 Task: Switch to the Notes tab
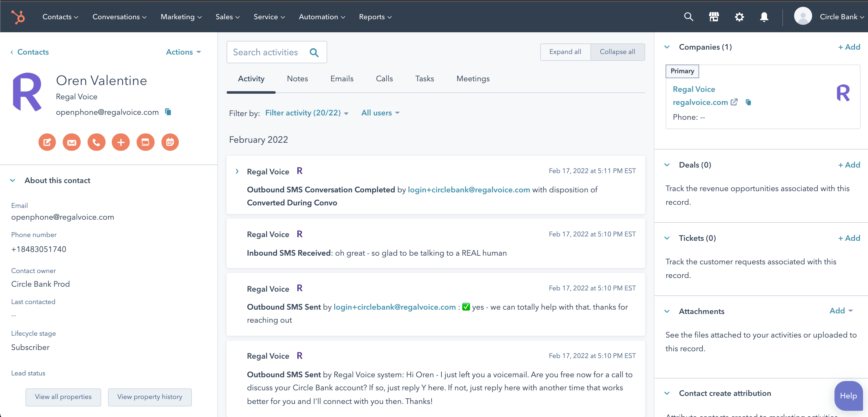(x=297, y=79)
